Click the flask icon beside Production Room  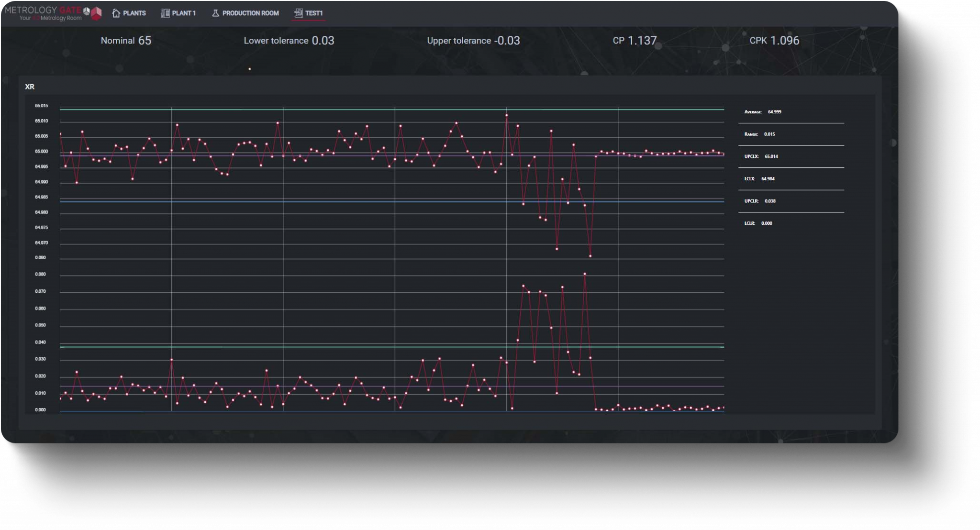tap(215, 13)
